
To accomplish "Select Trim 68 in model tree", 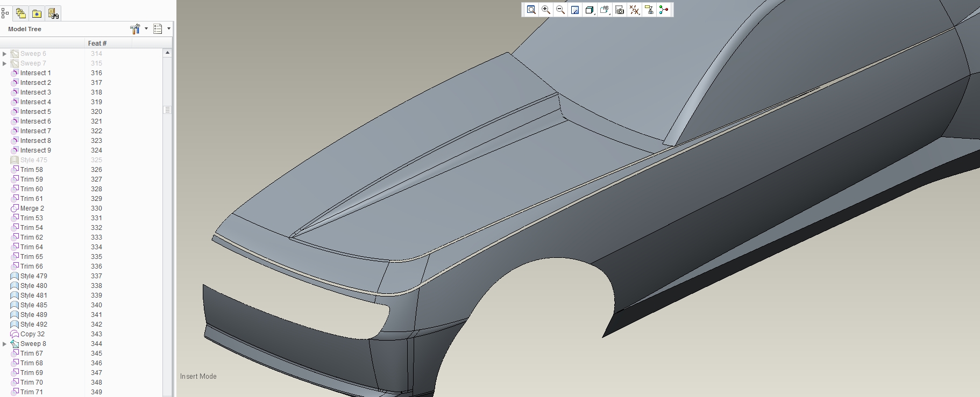I will [x=32, y=363].
